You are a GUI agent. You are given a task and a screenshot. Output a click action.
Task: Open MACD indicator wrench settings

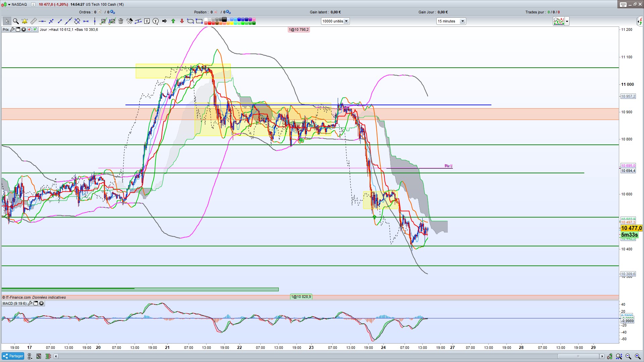pyautogui.click(x=30, y=303)
